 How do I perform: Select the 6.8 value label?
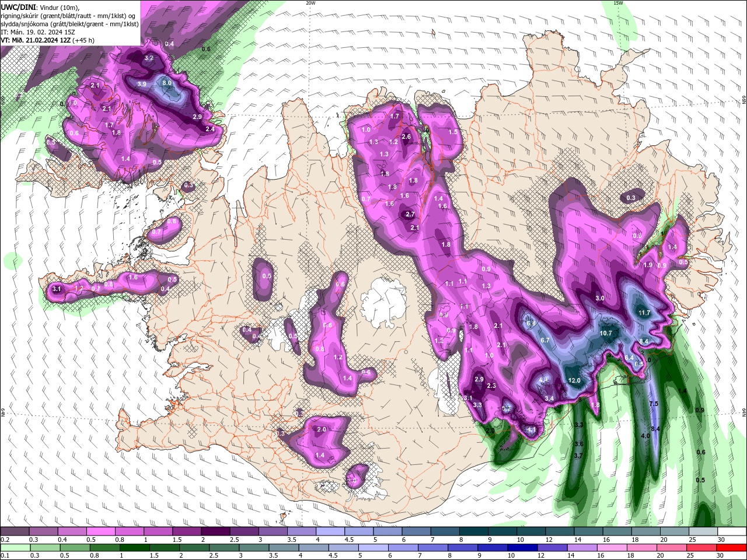[531, 323]
